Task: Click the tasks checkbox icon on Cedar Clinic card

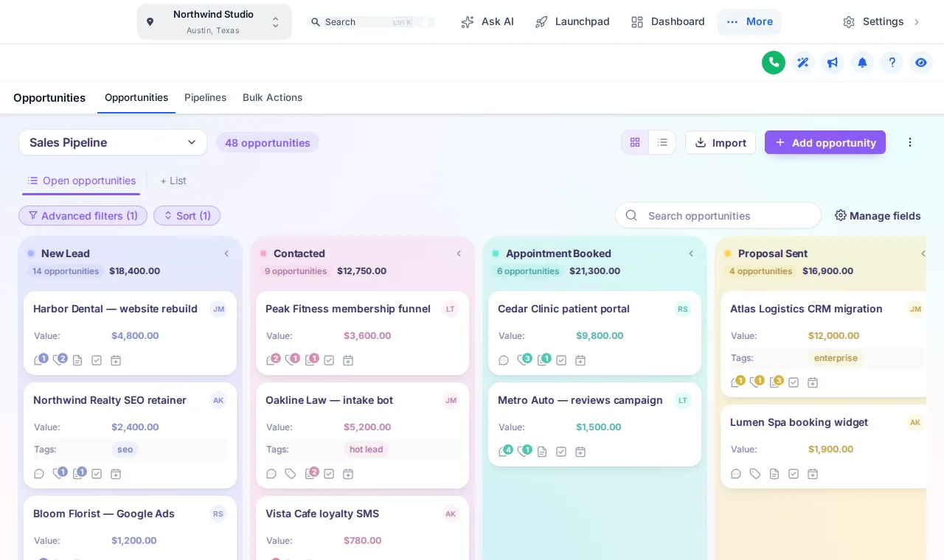Action: coord(561,360)
